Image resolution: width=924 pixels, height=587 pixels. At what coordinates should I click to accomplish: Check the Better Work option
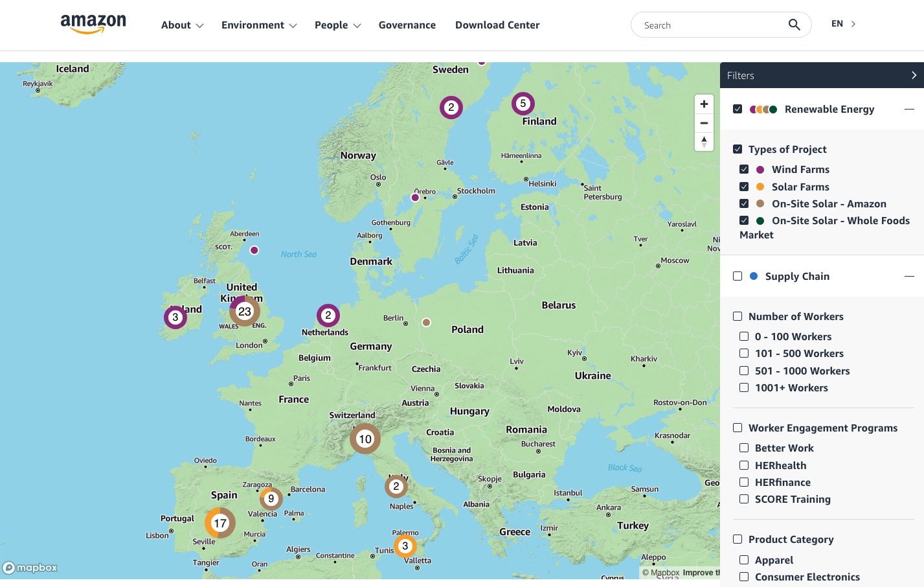(744, 448)
